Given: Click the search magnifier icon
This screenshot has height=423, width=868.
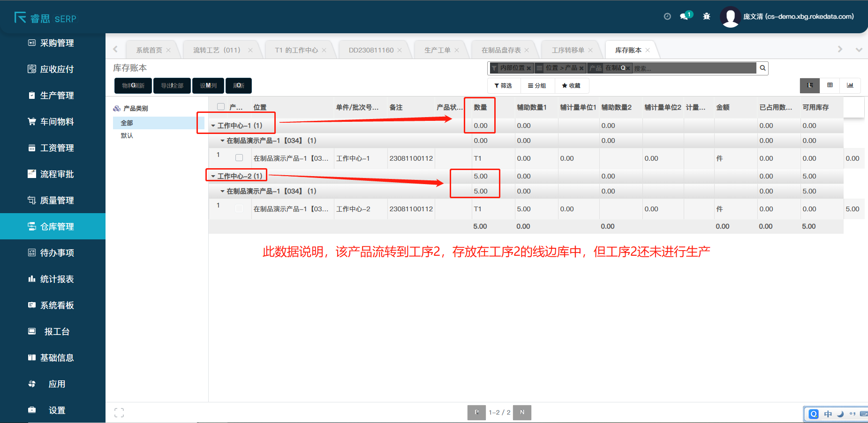Looking at the screenshot, I should pyautogui.click(x=762, y=68).
